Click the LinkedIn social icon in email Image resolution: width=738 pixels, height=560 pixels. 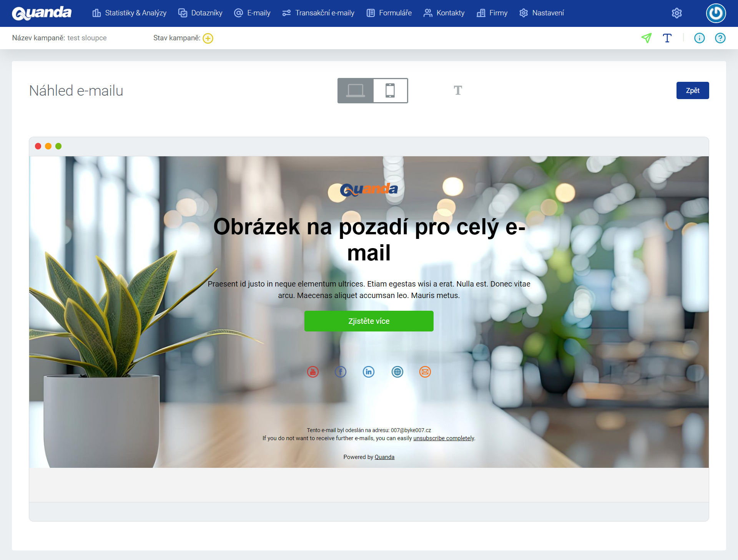tap(369, 372)
